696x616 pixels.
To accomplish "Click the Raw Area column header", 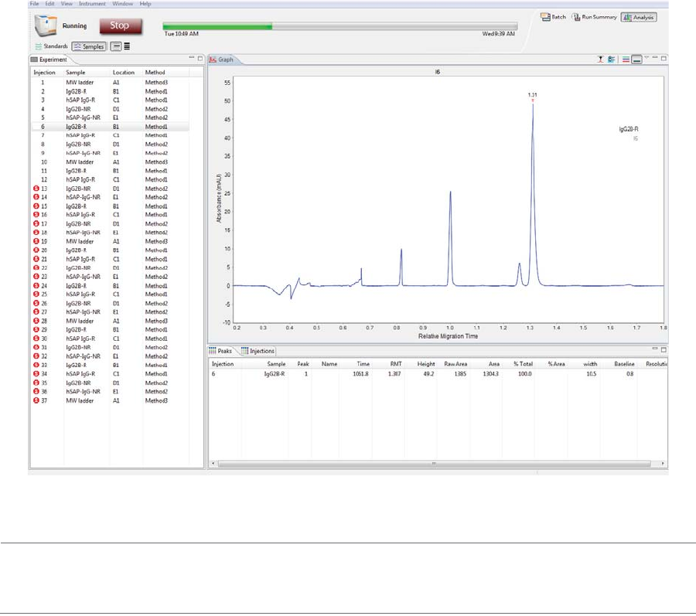I will (x=455, y=364).
